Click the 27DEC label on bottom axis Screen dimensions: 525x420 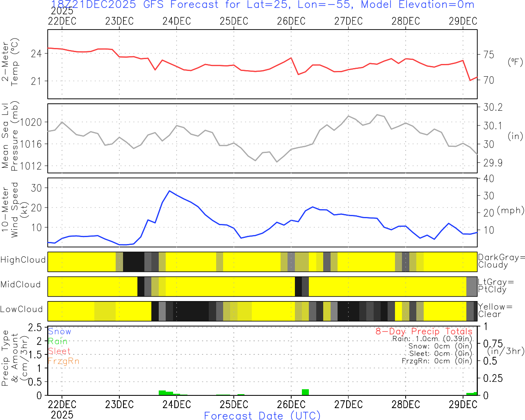(348, 405)
